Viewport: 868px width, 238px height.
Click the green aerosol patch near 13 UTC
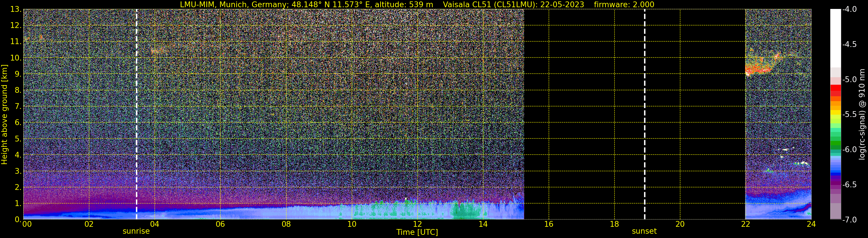coord(465,210)
